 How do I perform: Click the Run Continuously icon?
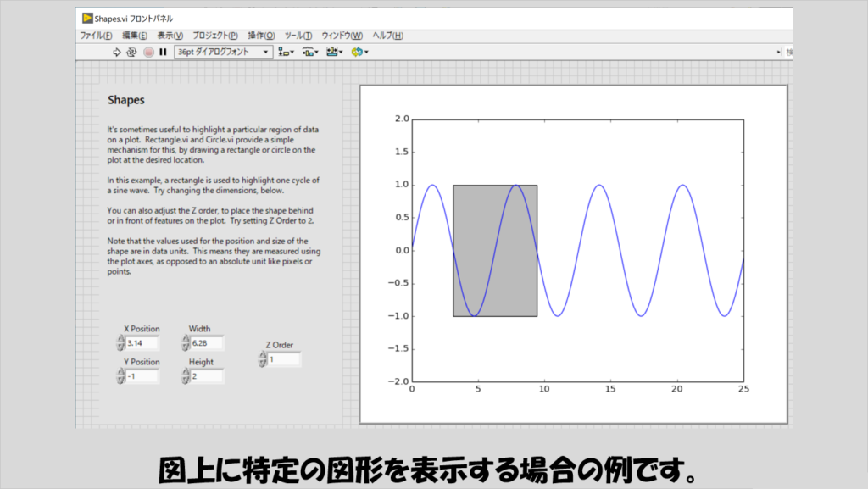(x=131, y=53)
